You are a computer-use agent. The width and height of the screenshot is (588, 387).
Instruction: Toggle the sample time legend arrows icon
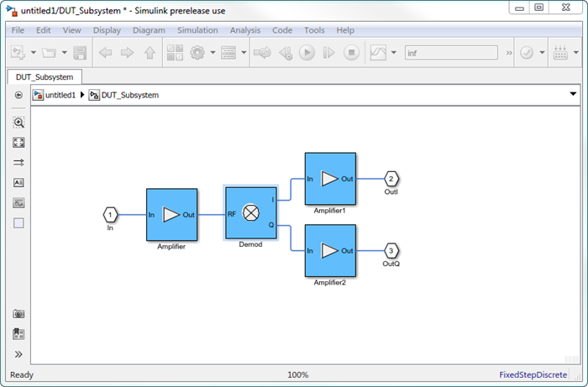click(x=18, y=162)
